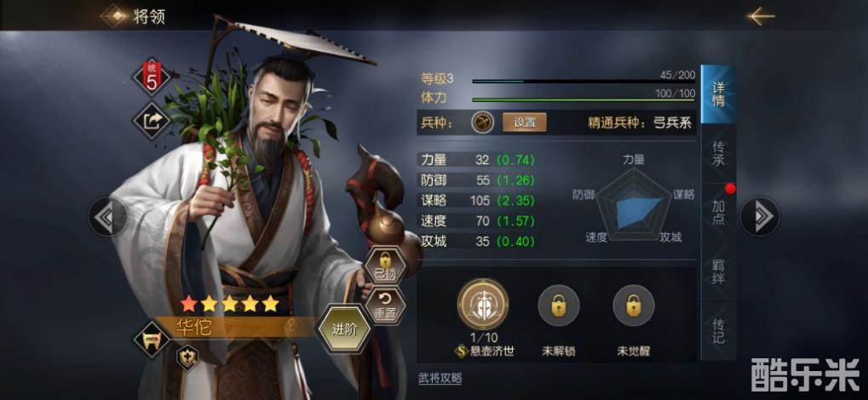
Task: Open the 加点 tab with the red dot
Action: [x=718, y=213]
